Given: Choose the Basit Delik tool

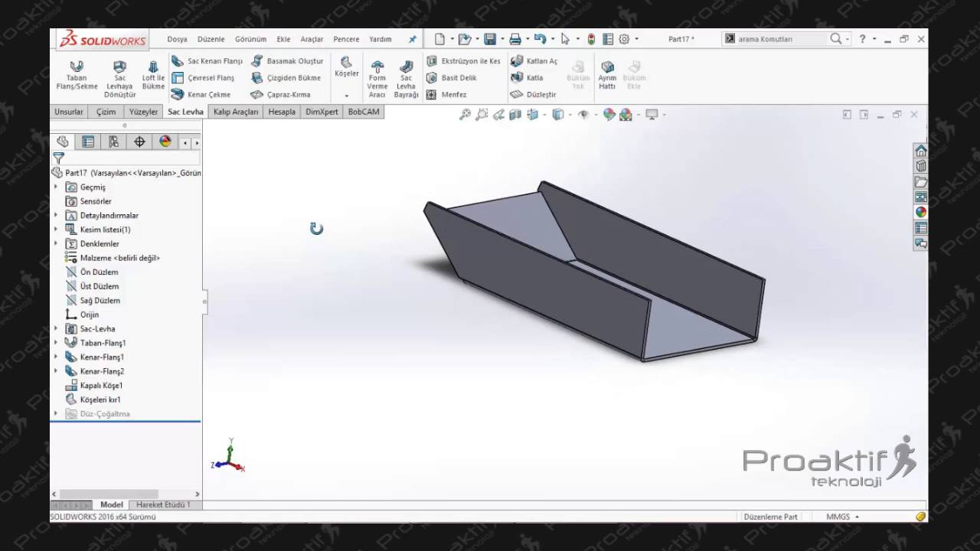Looking at the screenshot, I should [452, 78].
